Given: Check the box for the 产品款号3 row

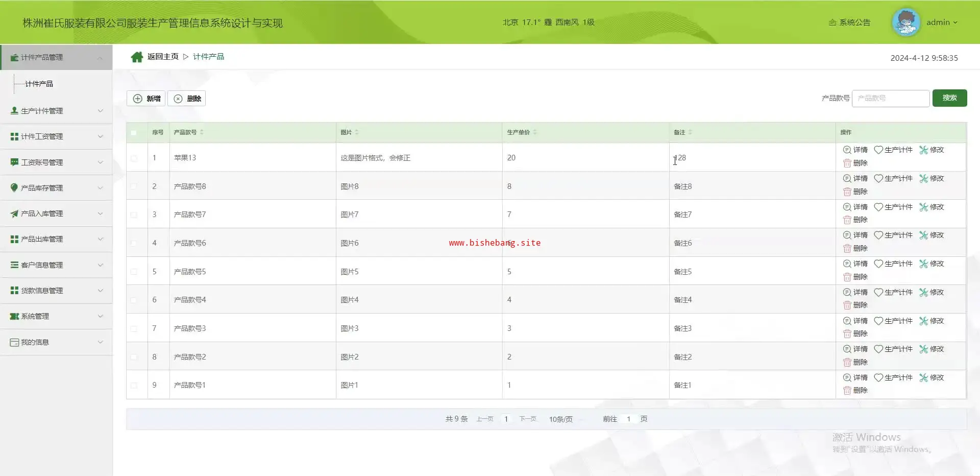Looking at the screenshot, I should pos(134,328).
